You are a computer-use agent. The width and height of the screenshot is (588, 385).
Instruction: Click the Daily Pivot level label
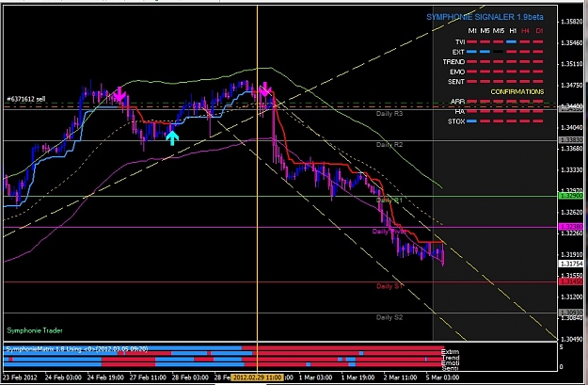[x=389, y=232]
